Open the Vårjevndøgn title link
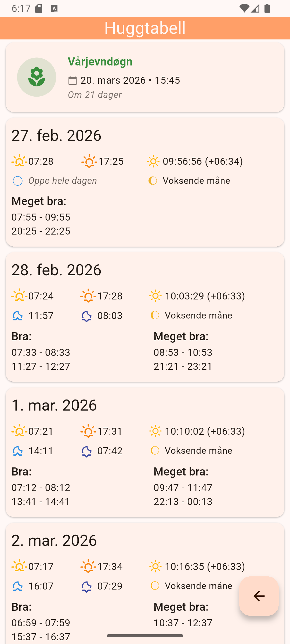290x644 pixels. (x=100, y=62)
